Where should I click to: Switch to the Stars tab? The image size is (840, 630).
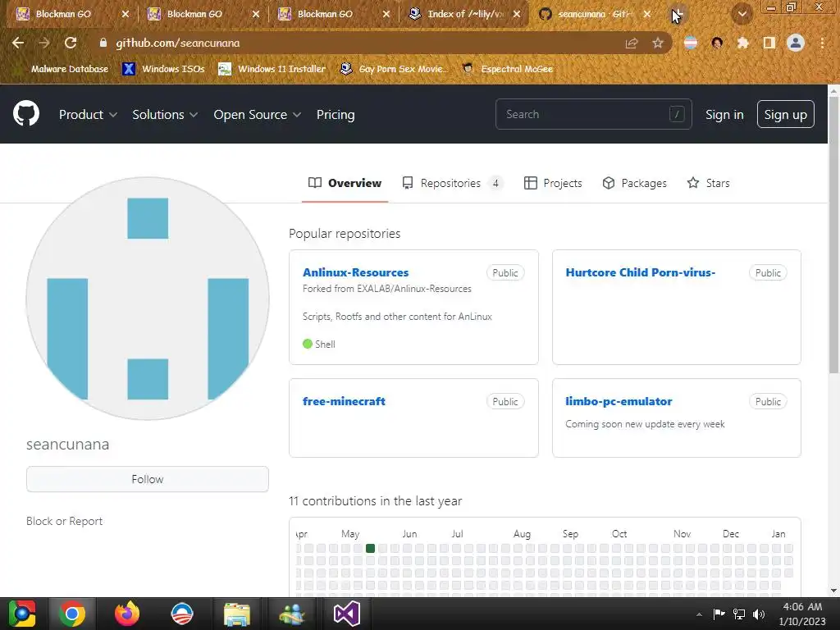click(708, 183)
